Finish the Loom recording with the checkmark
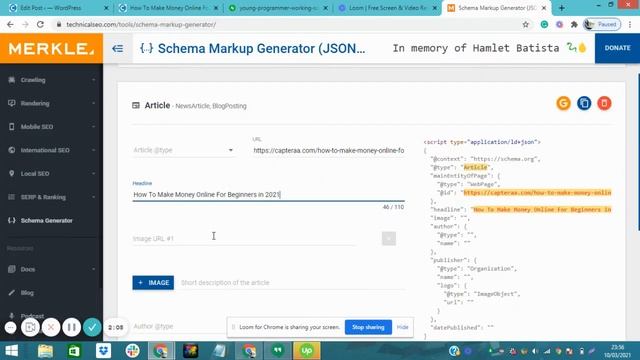Image resolution: width=640 pixels, height=360 pixels. point(92,327)
